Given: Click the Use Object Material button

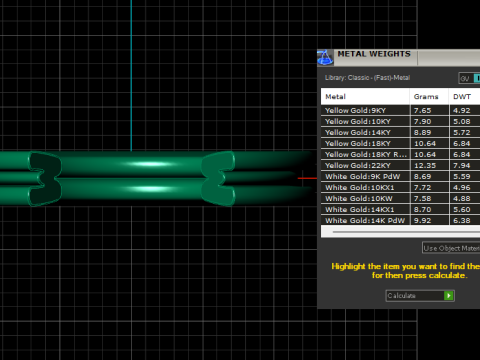Looking at the screenshot, I should pos(451,248).
